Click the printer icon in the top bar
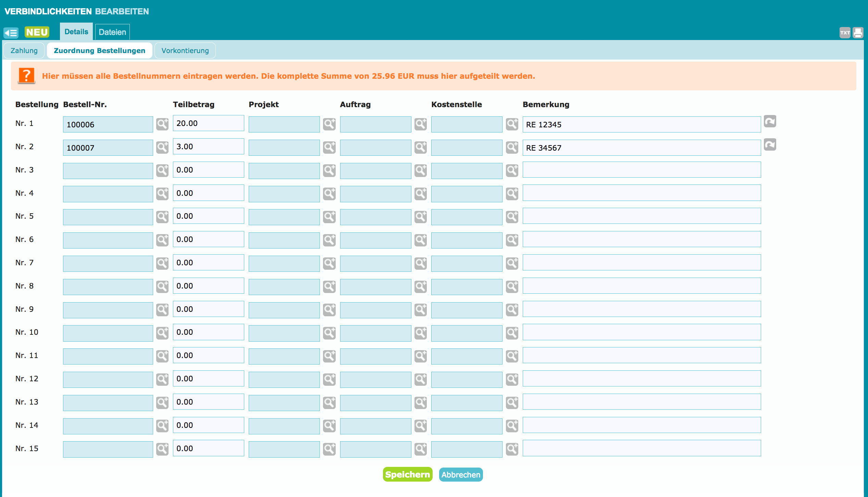 click(x=858, y=33)
